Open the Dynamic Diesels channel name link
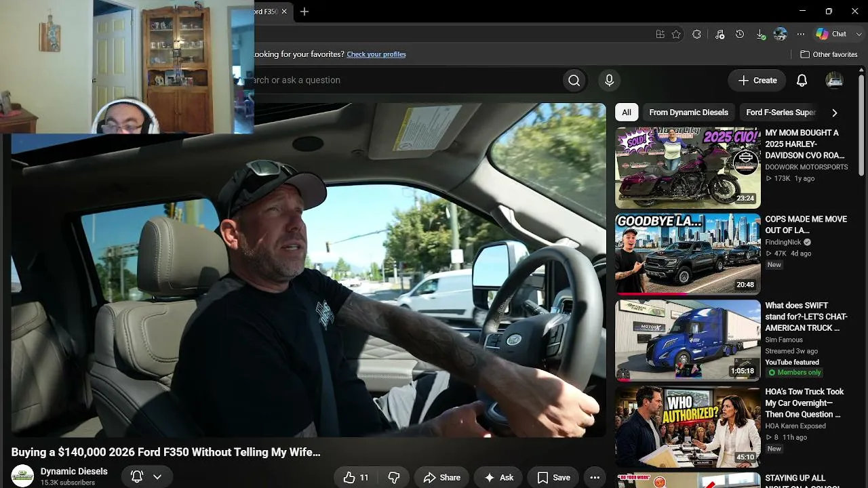This screenshot has width=868, height=488. point(74,471)
